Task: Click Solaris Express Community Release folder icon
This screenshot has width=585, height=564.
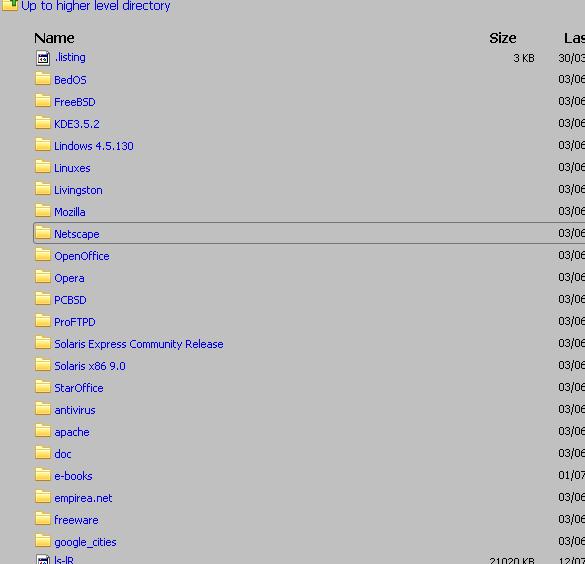Action: click(x=43, y=343)
